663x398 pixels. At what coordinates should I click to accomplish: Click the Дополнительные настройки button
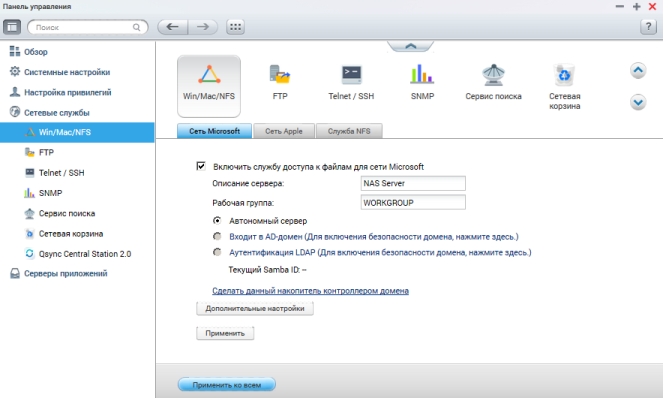point(255,308)
